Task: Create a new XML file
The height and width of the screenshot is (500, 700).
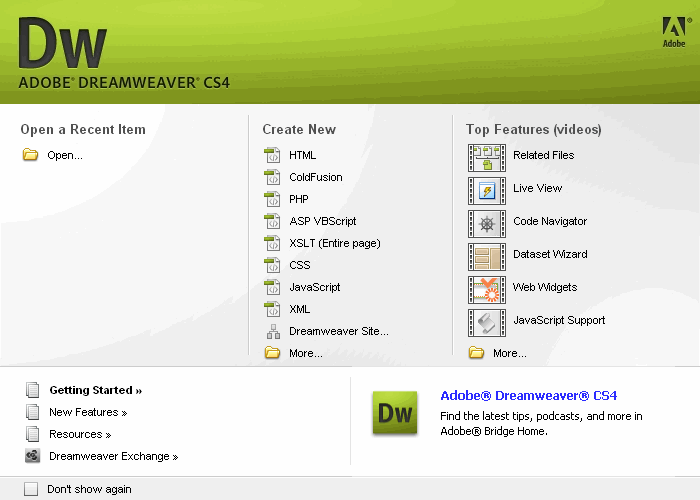Action: (300, 309)
